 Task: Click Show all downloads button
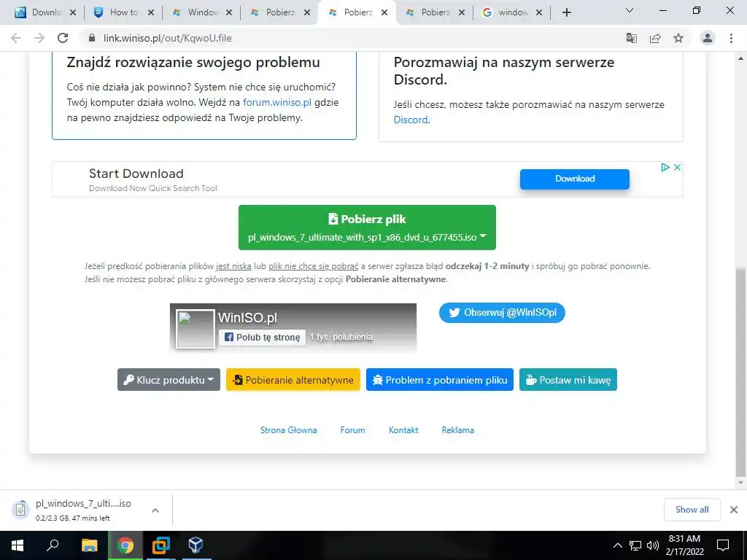pyautogui.click(x=692, y=510)
